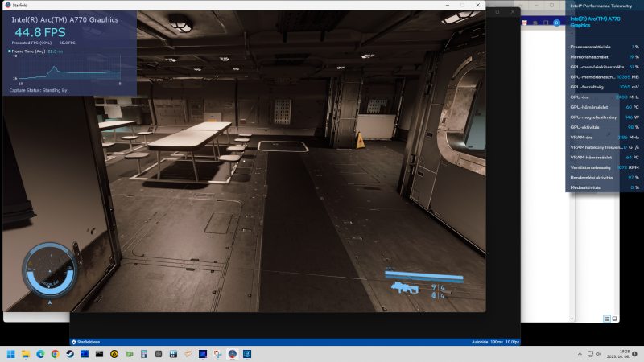Image resolution: width=644 pixels, height=362 pixels.
Task: Select the Memóriahasználat telemetry row
Action: click(x=605, y=57)
